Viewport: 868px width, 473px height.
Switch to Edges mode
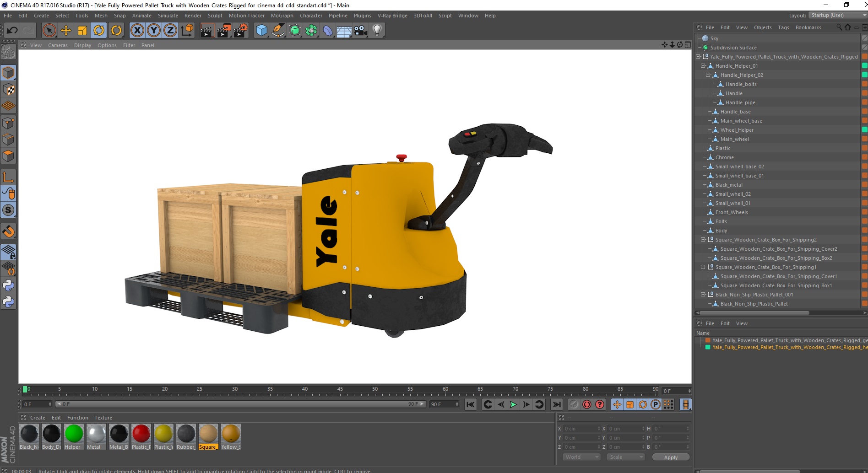point(8,139)
